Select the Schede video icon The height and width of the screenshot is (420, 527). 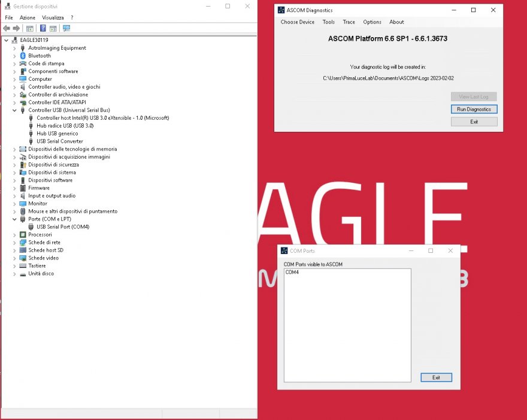point(23,258)
